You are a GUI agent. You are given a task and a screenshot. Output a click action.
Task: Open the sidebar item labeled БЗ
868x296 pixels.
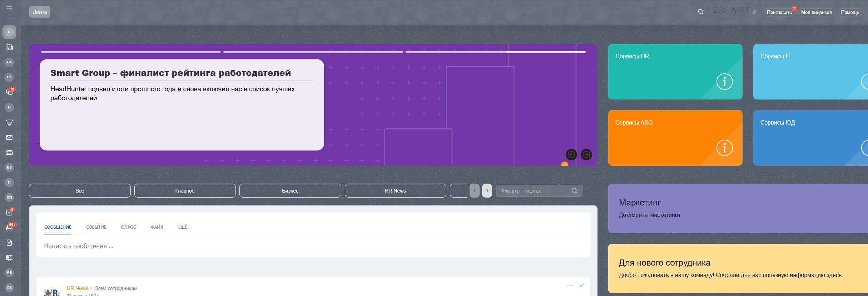9,168
